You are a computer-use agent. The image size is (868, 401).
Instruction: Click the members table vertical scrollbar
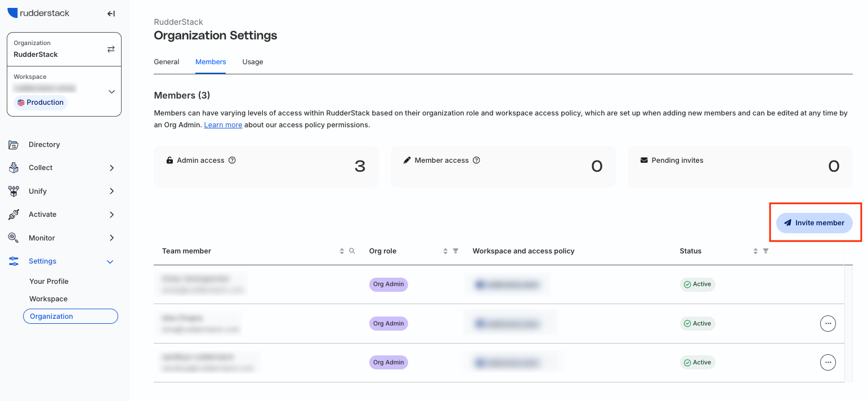tap(848, 324)
